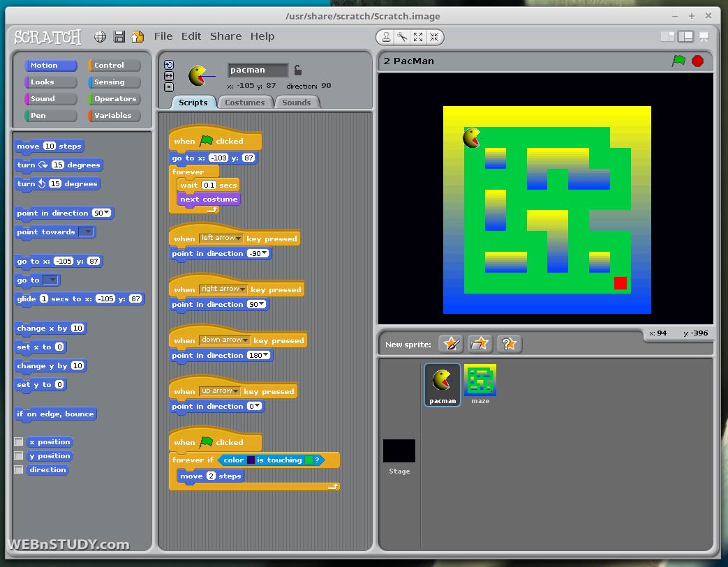The height and width of the screenshot is (567, 728).
Task: Open down arrow key dropdown
Action: click(225, 340)
